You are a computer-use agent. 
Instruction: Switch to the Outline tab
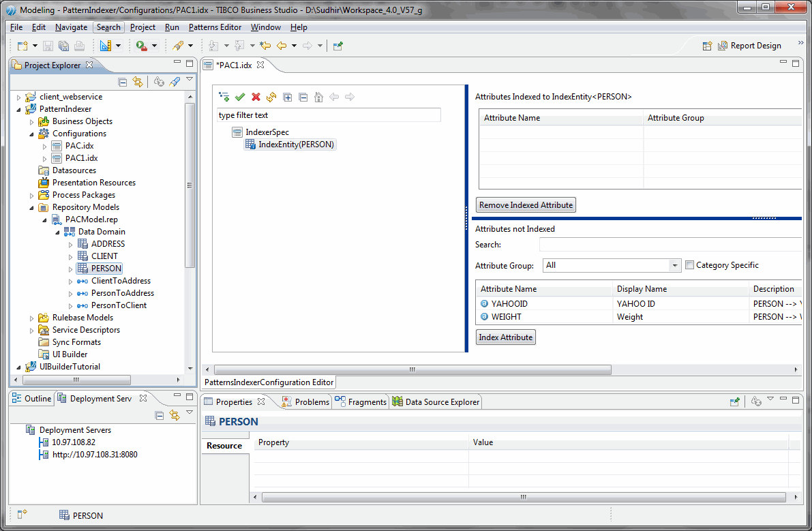click(x=32, y=399)
